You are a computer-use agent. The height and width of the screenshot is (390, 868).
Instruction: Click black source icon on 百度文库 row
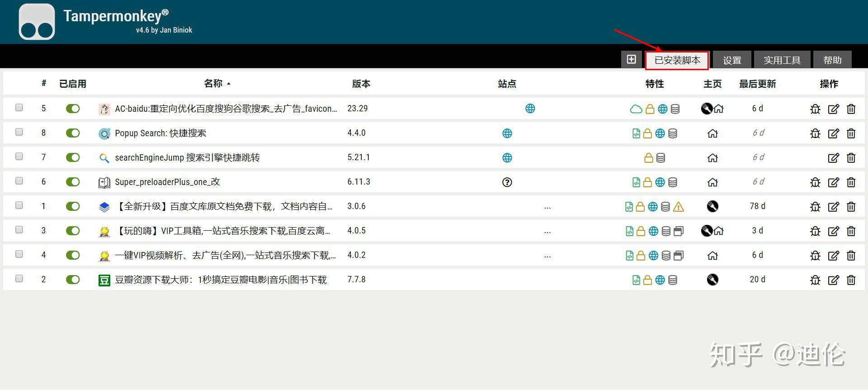(712, 206)
